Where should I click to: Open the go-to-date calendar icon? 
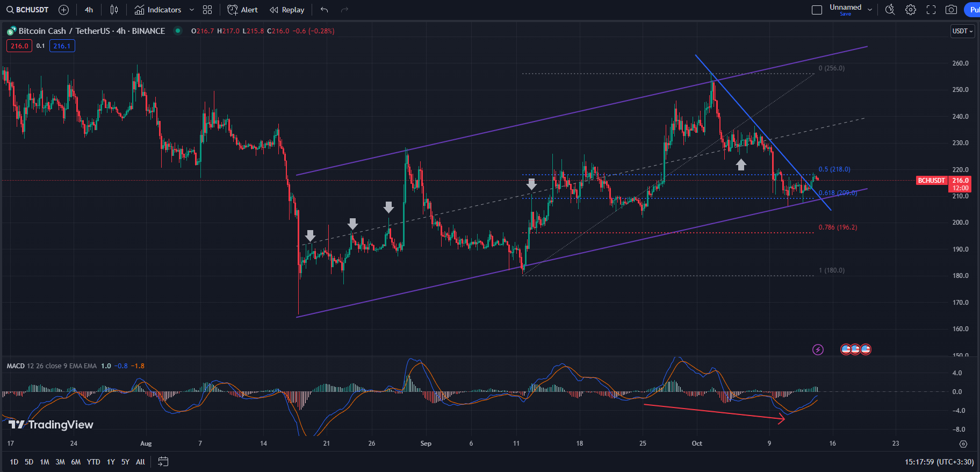tap(163, 462)
